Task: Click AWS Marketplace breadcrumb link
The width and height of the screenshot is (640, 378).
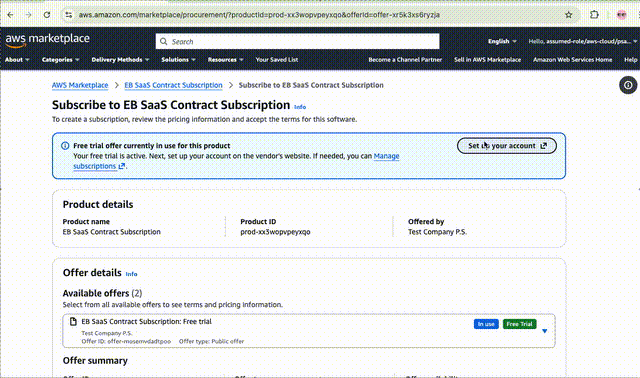Action: [80, 85]
